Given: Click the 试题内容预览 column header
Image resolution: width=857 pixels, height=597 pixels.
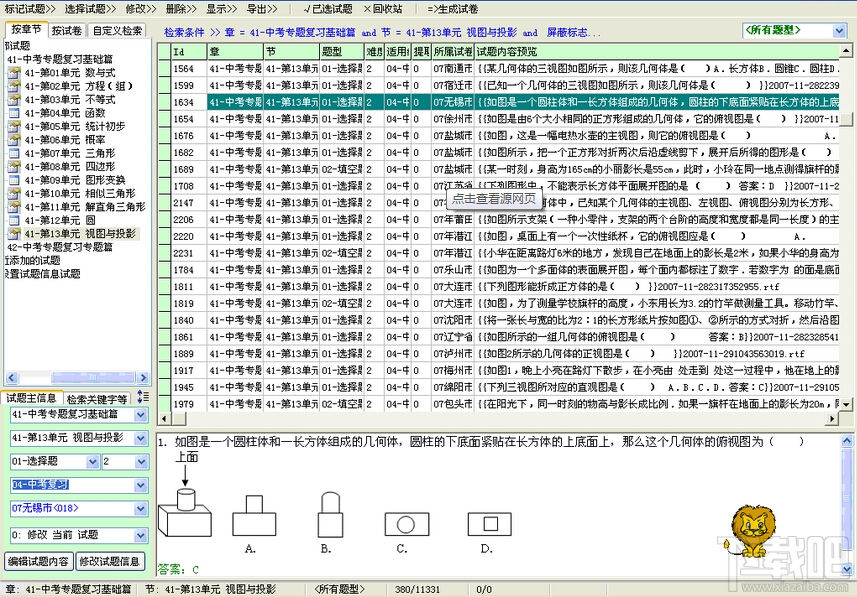Looking at the screenshot, I should (656, 52).
